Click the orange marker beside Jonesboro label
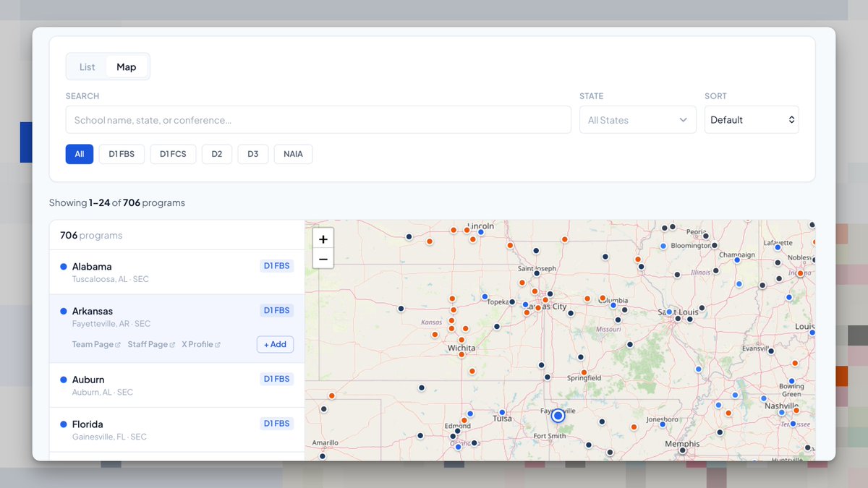This screenshot has width=868, height=488. (634, 427)
